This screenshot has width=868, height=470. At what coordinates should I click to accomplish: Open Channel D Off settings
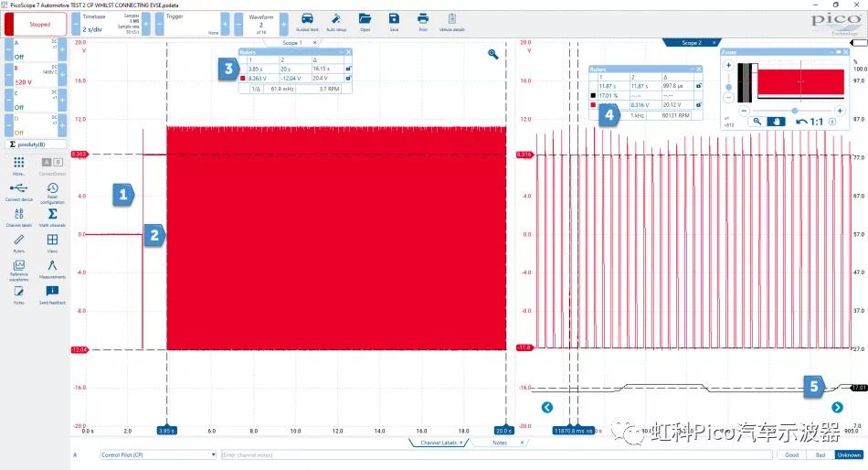point(36,126)
